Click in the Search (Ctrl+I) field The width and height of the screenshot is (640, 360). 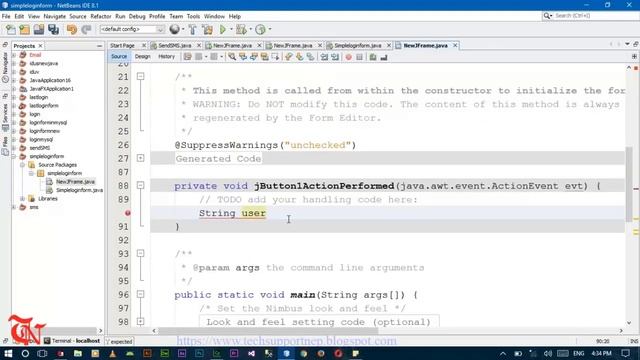[x=595, y=16]
